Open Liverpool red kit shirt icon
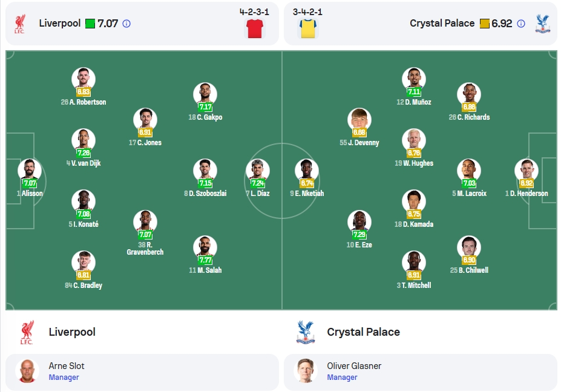The image size is (561, 392). pos(254,28)
